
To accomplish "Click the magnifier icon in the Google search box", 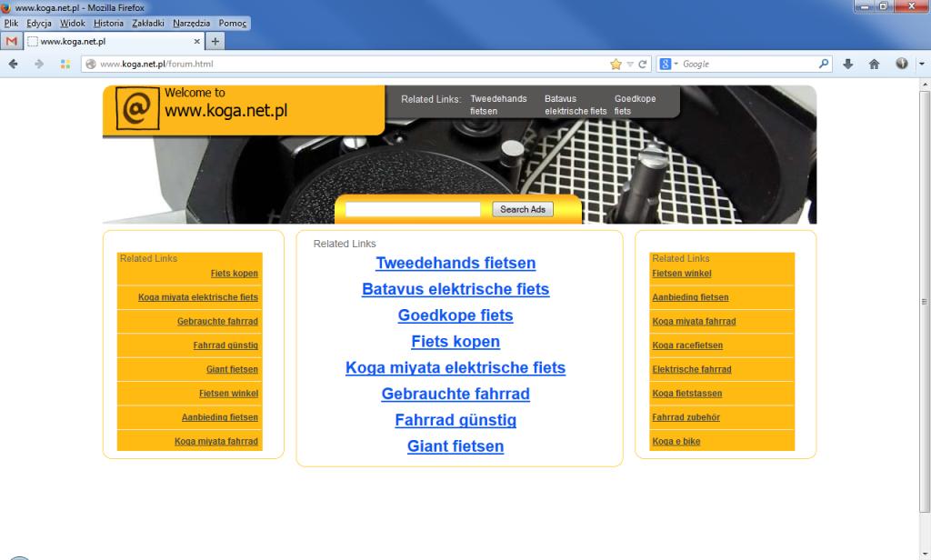I will click(824, 64).
